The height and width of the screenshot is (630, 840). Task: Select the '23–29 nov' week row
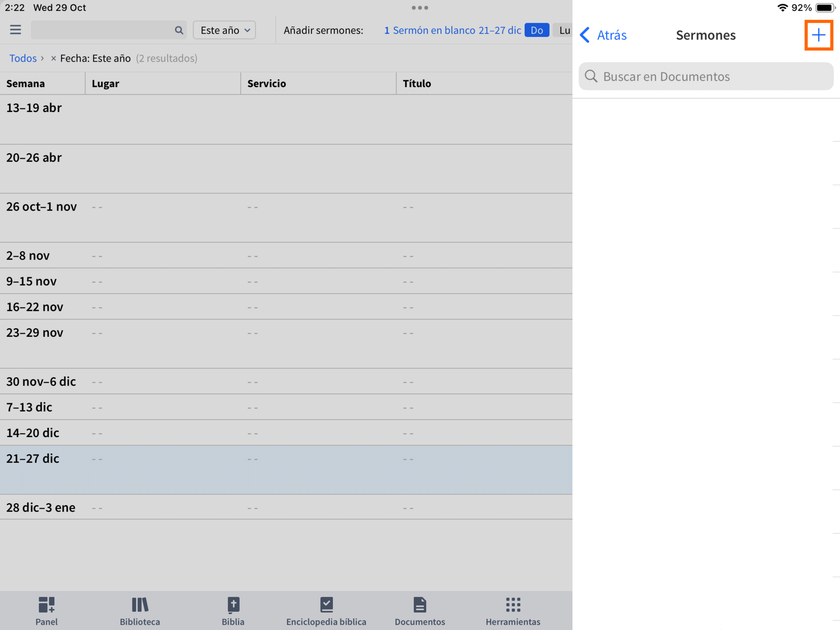tap(286, 344)
